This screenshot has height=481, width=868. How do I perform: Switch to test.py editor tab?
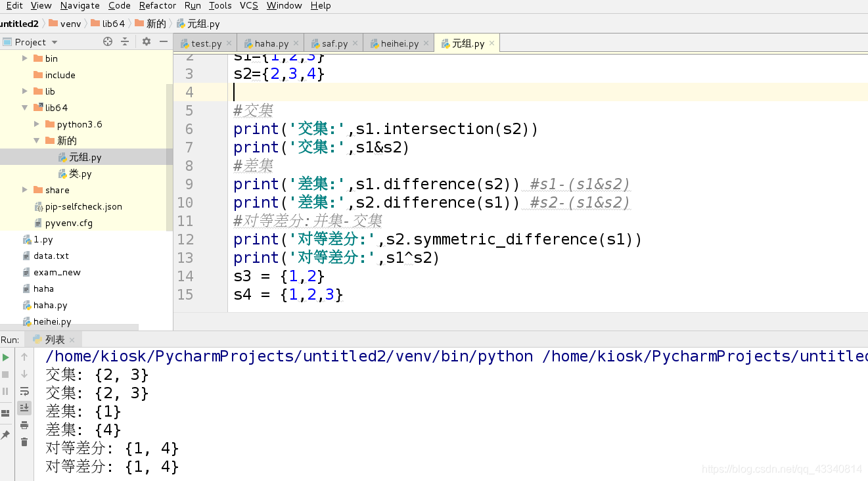point(204,43)
